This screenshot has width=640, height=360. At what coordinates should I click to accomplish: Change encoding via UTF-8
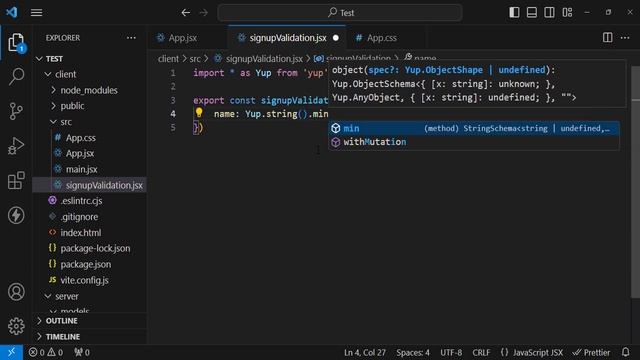pyautogui.click(x=451, y=352)
